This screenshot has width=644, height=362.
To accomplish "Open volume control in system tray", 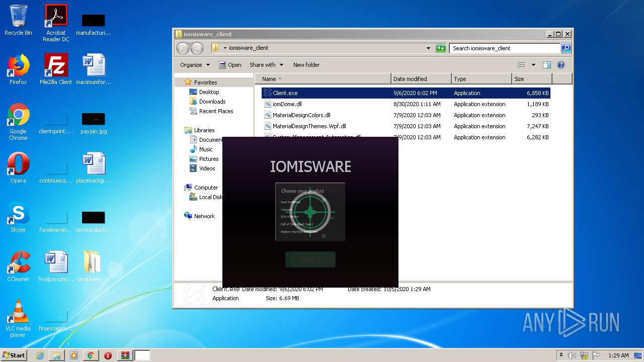I will [572, 355].
